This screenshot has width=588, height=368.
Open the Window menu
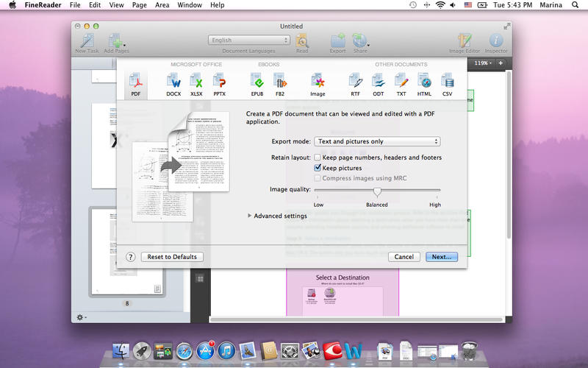190,5
